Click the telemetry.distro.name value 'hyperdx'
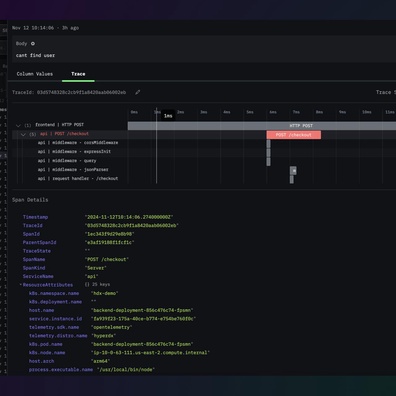 (x=104, y=336)
